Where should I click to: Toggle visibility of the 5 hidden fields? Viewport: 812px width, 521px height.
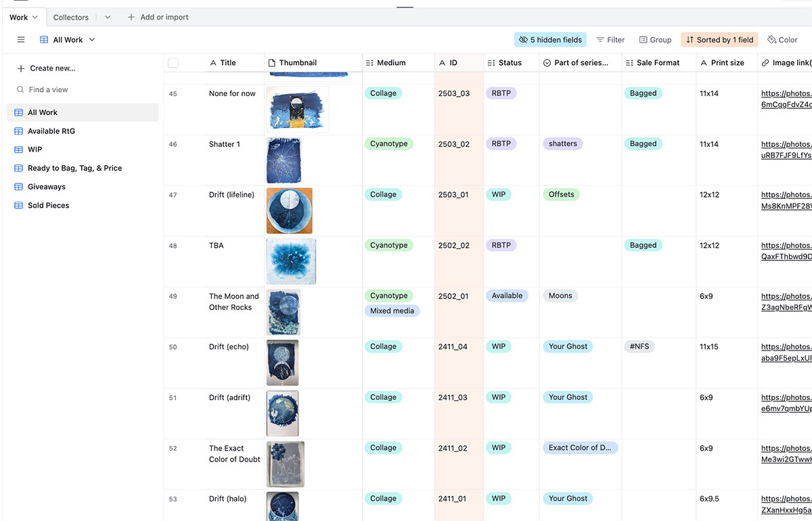point(550,39)
